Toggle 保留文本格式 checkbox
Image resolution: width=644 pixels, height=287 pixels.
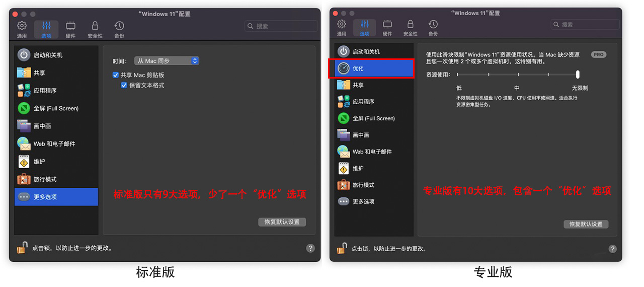pos(124,85)
